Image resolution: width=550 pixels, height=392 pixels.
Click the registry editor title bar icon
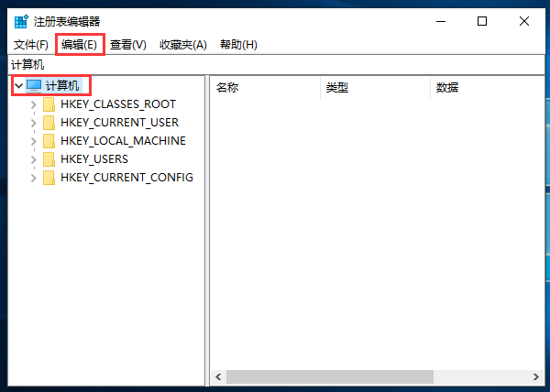pos(21,21)
